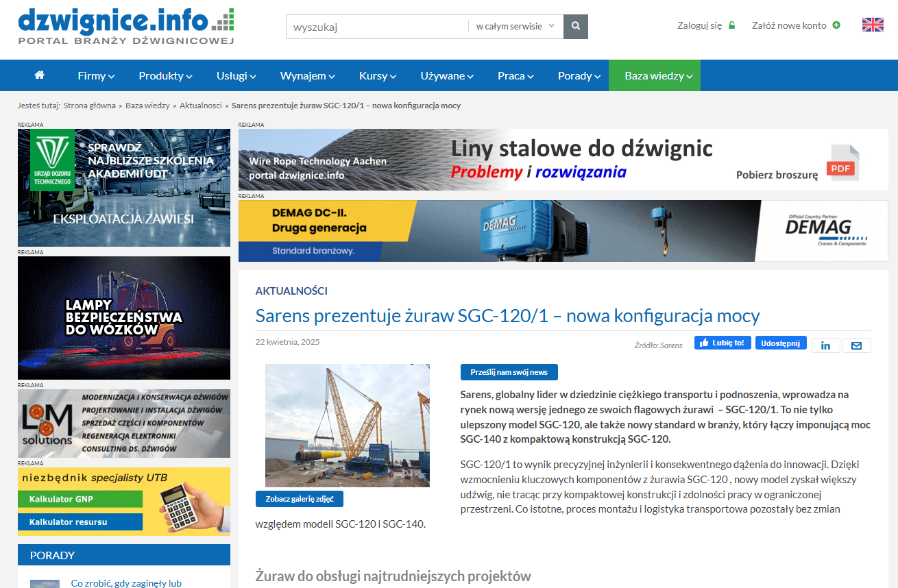This screenshot has width=898, height=588.
Task: Open the SGC-120/1 crane article photo
Action: [348, 425]
